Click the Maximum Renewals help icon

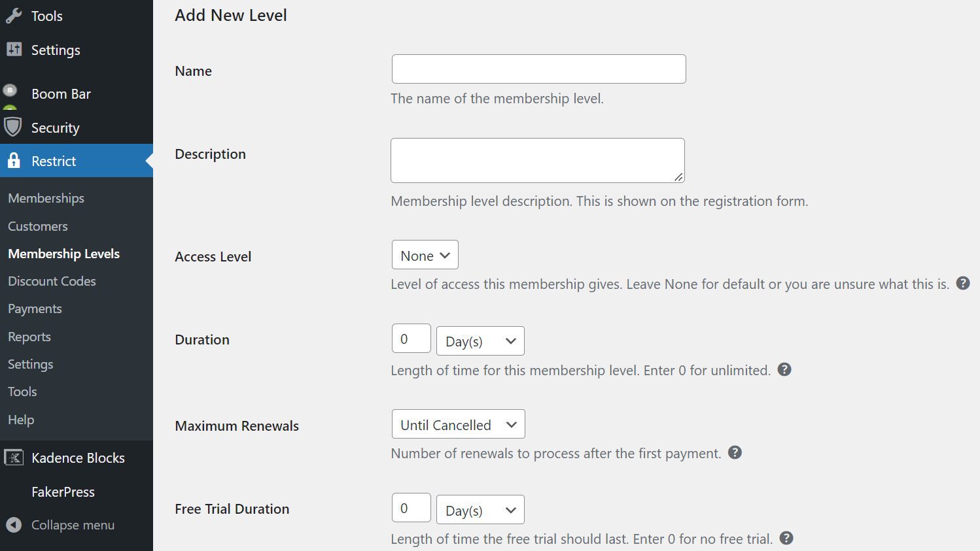coord(734,452)
